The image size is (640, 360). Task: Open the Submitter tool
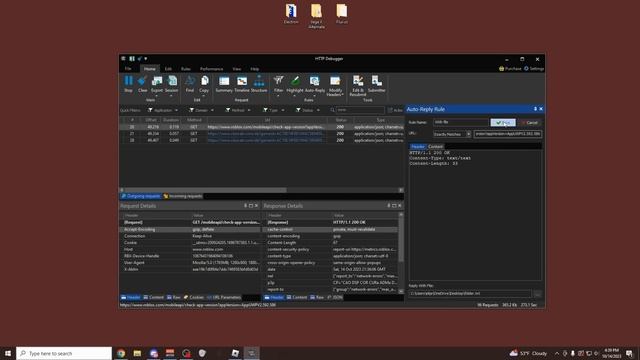376,84
